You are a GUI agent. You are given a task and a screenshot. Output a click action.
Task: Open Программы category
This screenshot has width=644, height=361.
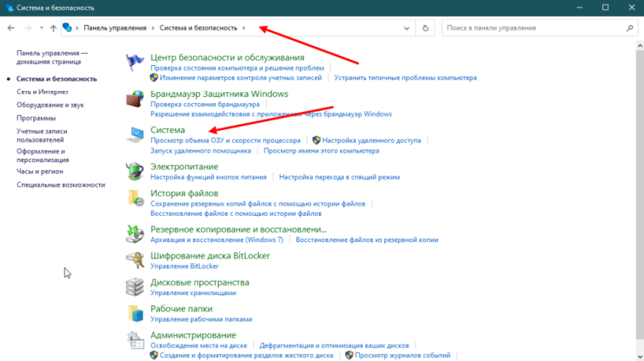[x=36, y=118]
